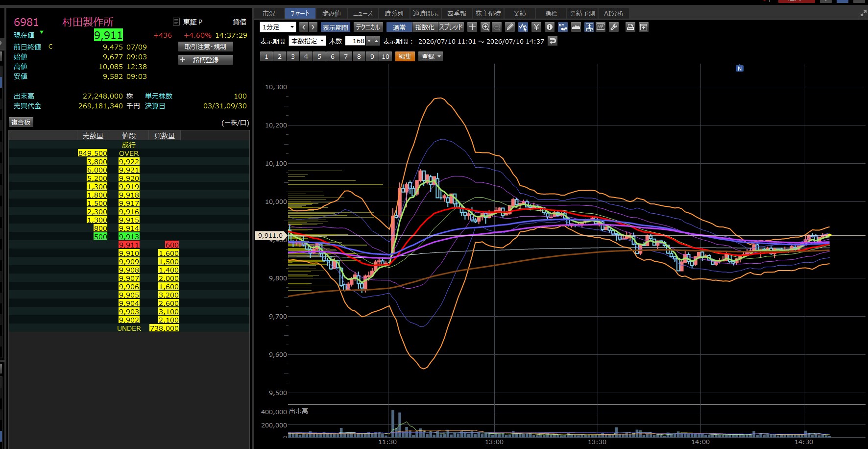Toggle 通常 normal chart mode
This screenshot has height=449, width=868.
[399, 27]
